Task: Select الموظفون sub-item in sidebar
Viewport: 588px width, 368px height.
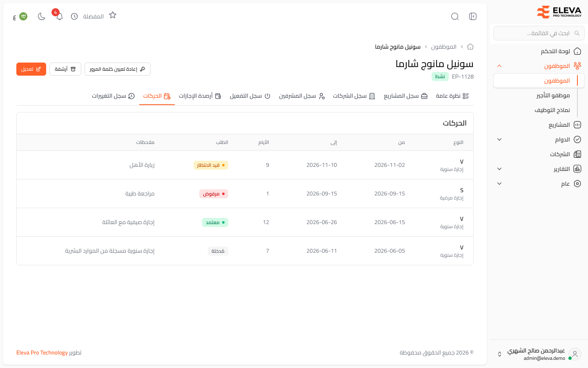Action: 539,81
